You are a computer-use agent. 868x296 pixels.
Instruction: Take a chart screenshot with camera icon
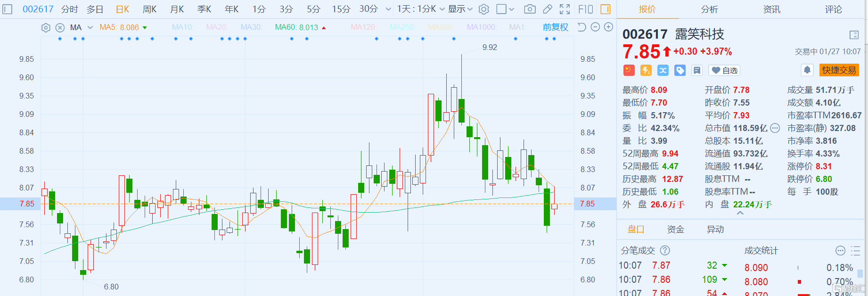point(530,9)
